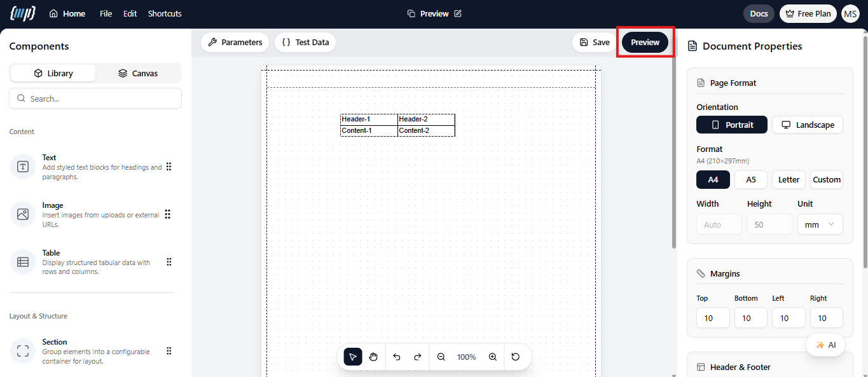868x377 pixels.
Task: Select the pointer selection tool
Action: [x=353, y=357]
